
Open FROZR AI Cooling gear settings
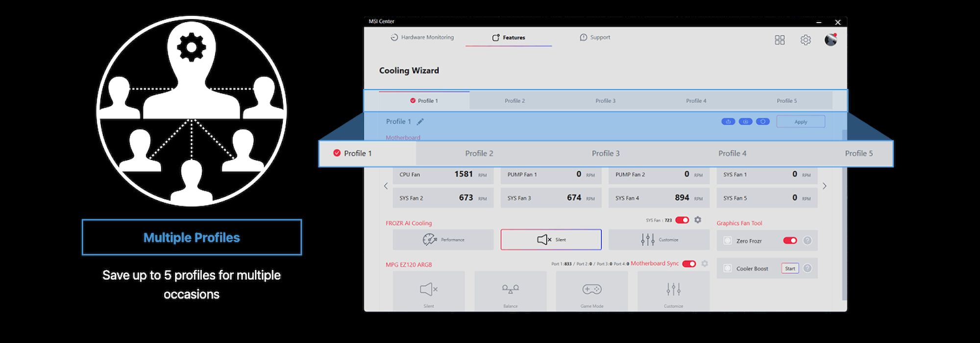click(x=698, y=220)
